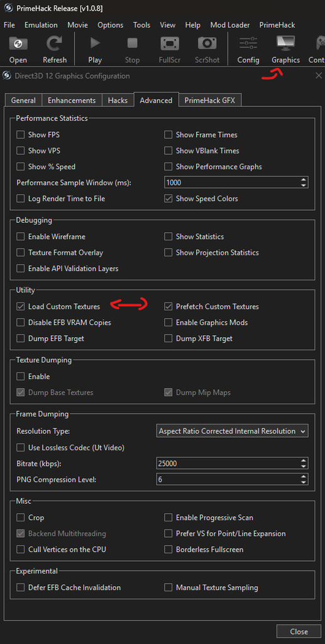Open the Emulation menu
The height and width of the screenshot is (644, 325).
[41, 25]
